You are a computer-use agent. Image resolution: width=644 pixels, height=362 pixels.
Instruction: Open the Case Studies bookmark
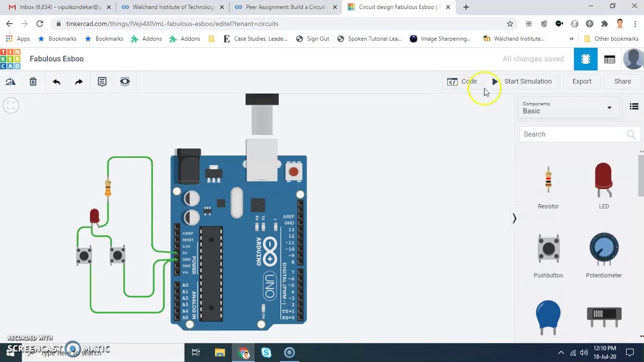tap(256, 39)
